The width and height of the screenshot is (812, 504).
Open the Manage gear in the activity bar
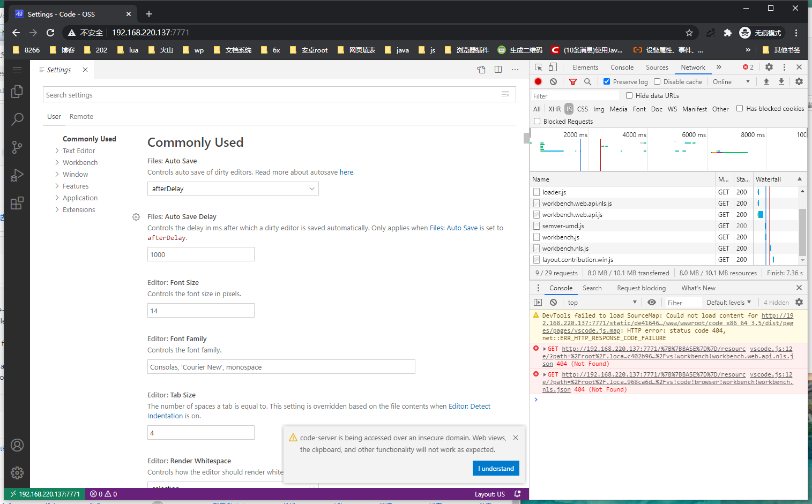pyautogui.click(x=17, y=473)
